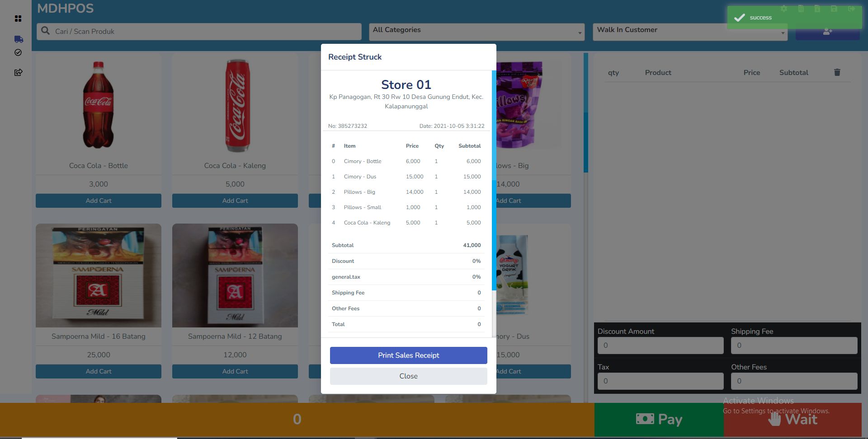This screenshot has width=868, height=439.
Task: Dismiss the green success notification
Action: pyautogui.click(x=794, y=18)
